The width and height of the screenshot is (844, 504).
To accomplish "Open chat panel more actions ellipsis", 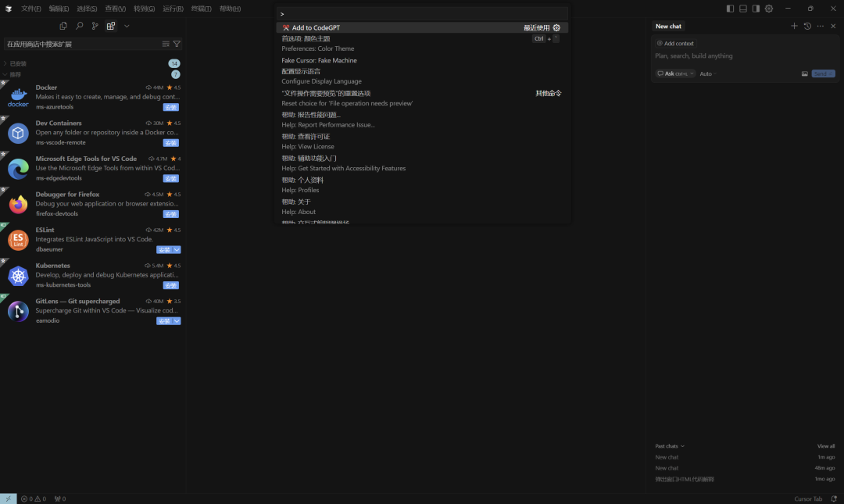I will 821,26.
